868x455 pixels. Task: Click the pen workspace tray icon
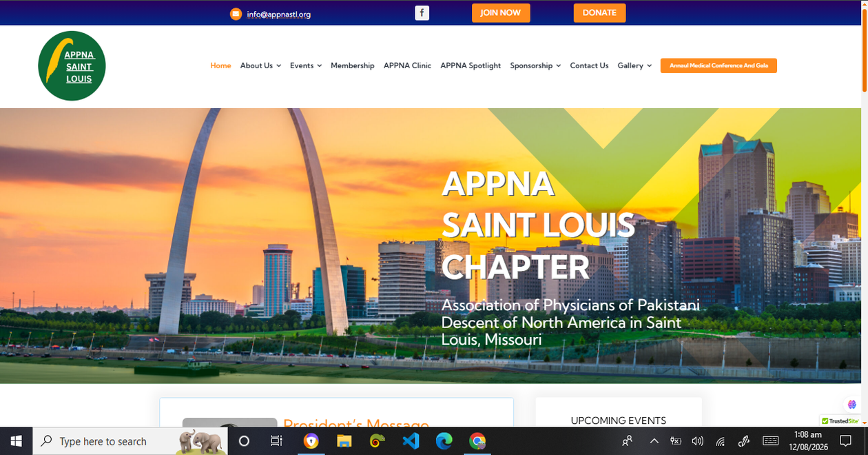744,441
